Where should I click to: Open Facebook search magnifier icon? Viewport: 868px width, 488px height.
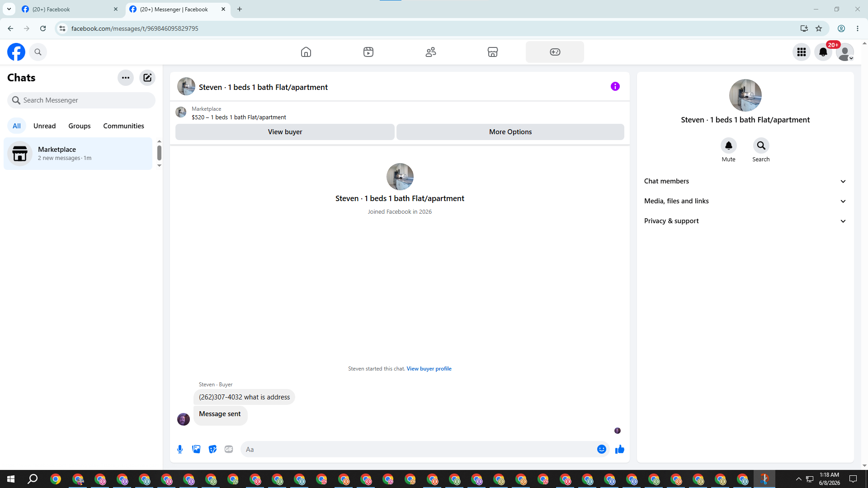click(x=38, y=52)
